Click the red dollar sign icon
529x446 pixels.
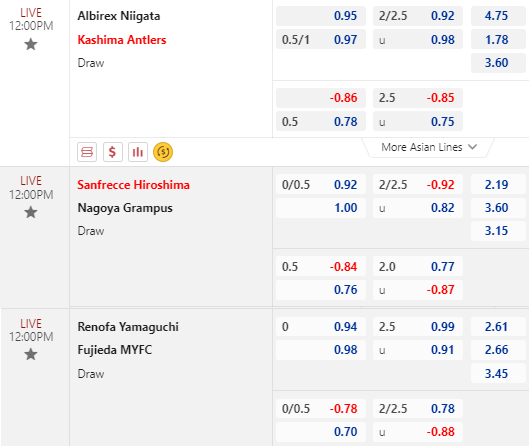(x=113, y=152)
